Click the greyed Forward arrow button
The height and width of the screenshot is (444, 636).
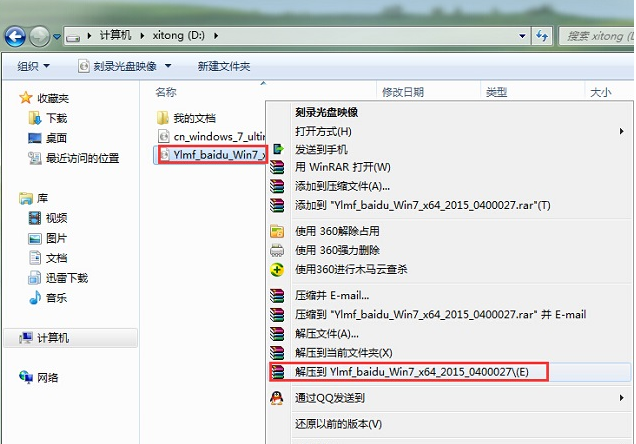tap(39, 37)
